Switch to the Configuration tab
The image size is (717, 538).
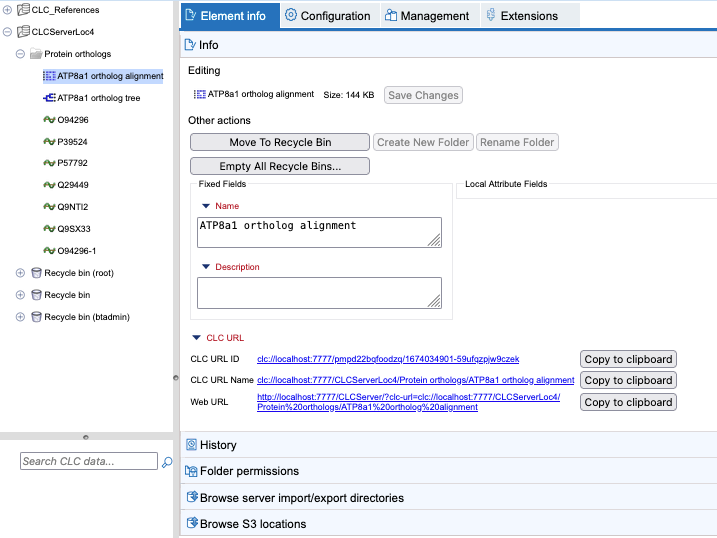pos(327,16)
